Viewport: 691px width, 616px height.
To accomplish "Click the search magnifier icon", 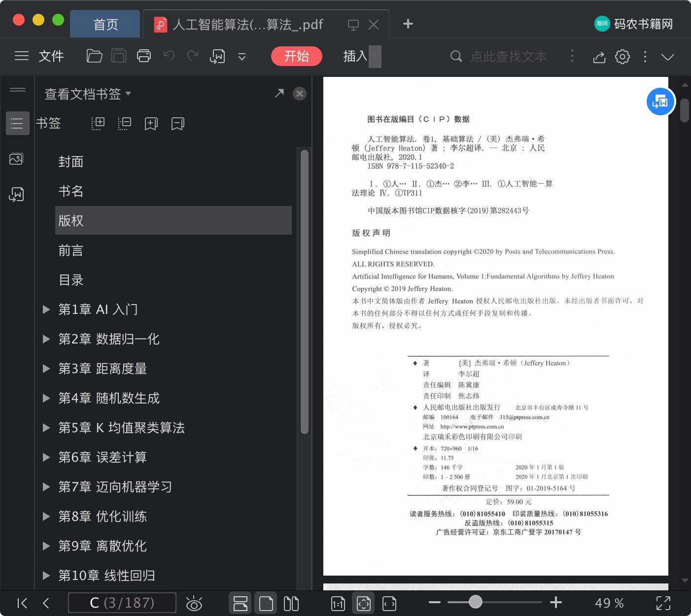I will pyautogui.click(x=456, y=56).
